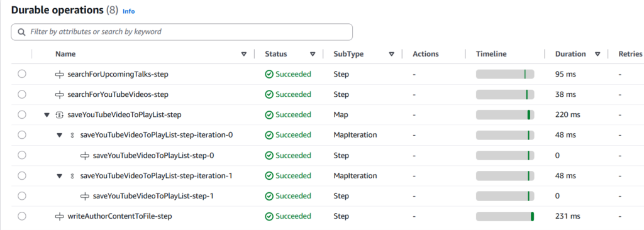Click the Actions column header

(x=426, y=54)
